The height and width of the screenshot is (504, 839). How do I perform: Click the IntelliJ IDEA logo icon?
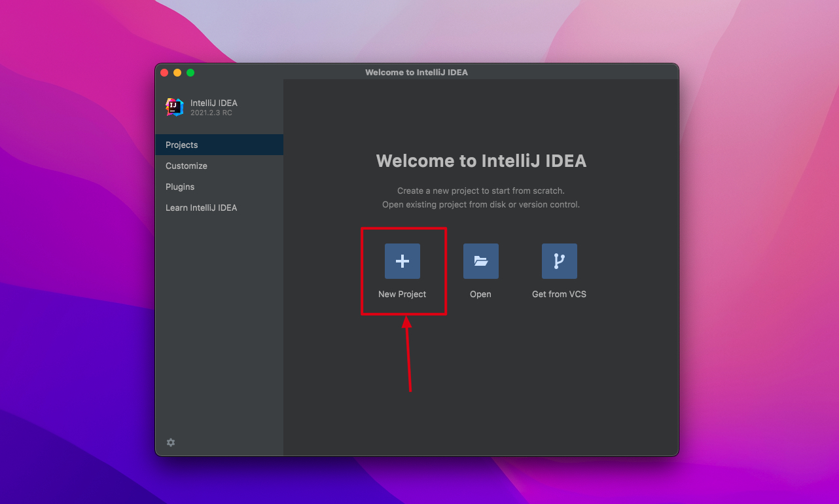[175, 107]
